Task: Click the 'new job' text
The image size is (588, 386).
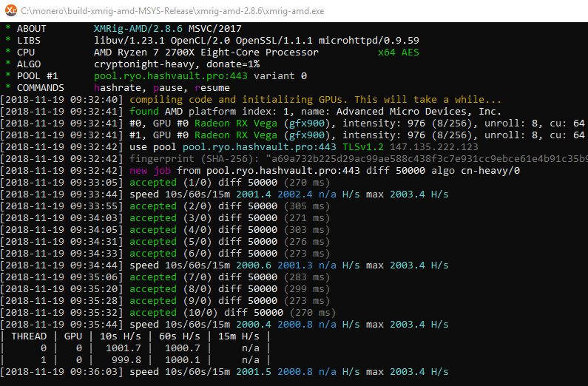Action: click(150, 171)
